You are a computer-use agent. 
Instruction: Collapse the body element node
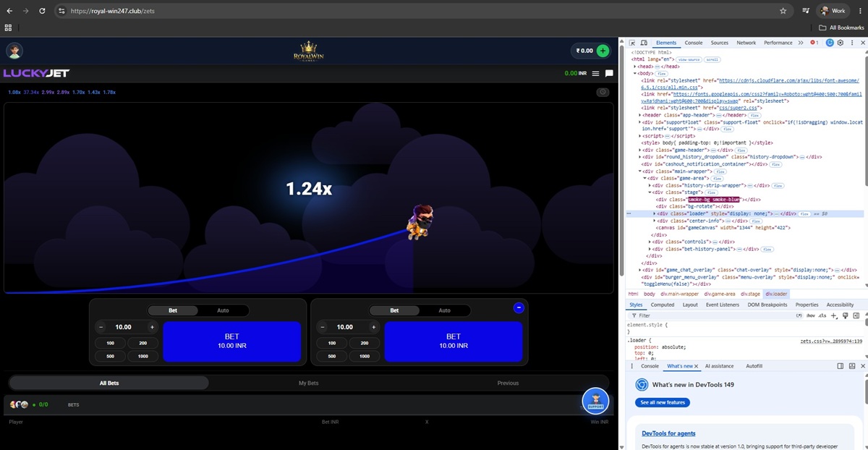(635, 73)
